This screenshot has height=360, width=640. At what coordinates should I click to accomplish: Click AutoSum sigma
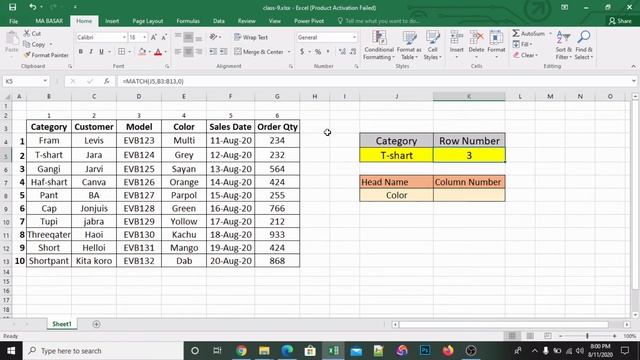click(529, 33)
